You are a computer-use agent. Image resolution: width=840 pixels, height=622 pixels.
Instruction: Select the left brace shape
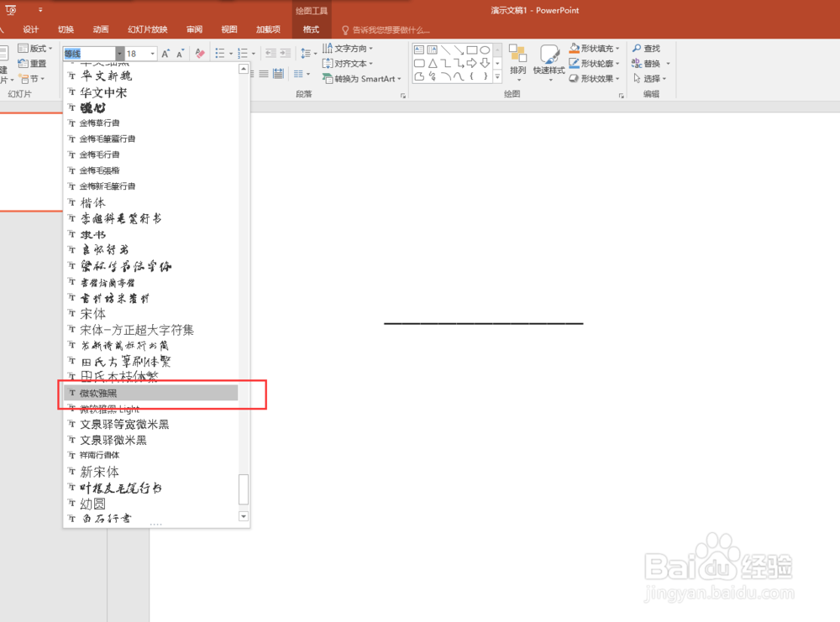click(x=472, y=76)
